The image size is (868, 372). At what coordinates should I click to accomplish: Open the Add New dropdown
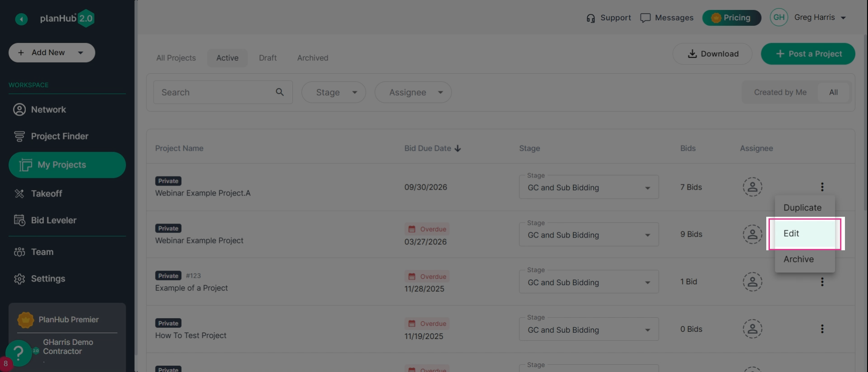[x=52, y=52]
